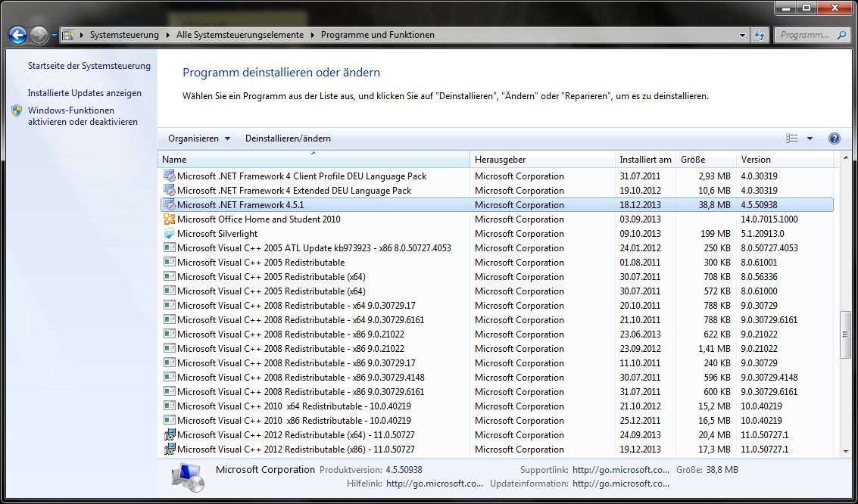
Task: Select Microsoft Silverlight entry name
Action: 217,233
